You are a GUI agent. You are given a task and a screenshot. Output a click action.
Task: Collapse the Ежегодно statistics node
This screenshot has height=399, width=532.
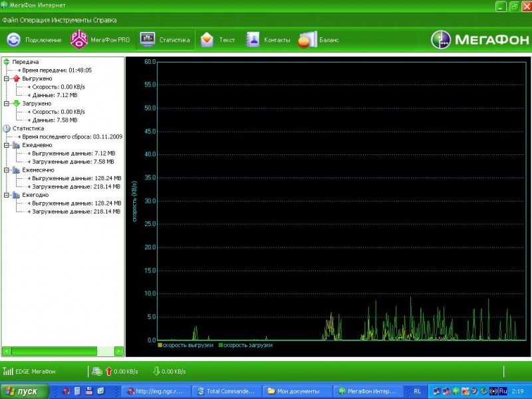(x=7, y=196)
